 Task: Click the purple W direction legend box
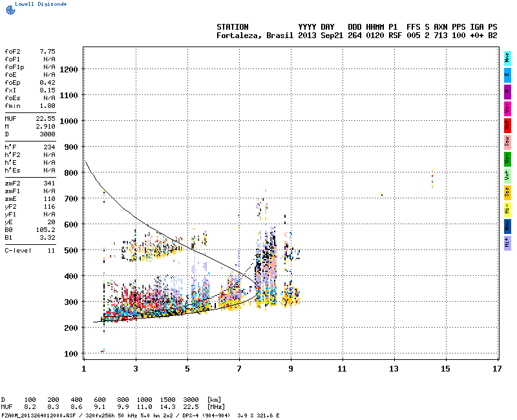(x=507, y=91)
